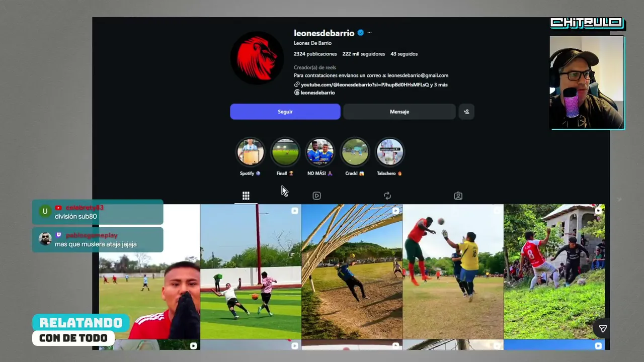Switch to the tagged photos tab

pos(458,196)
